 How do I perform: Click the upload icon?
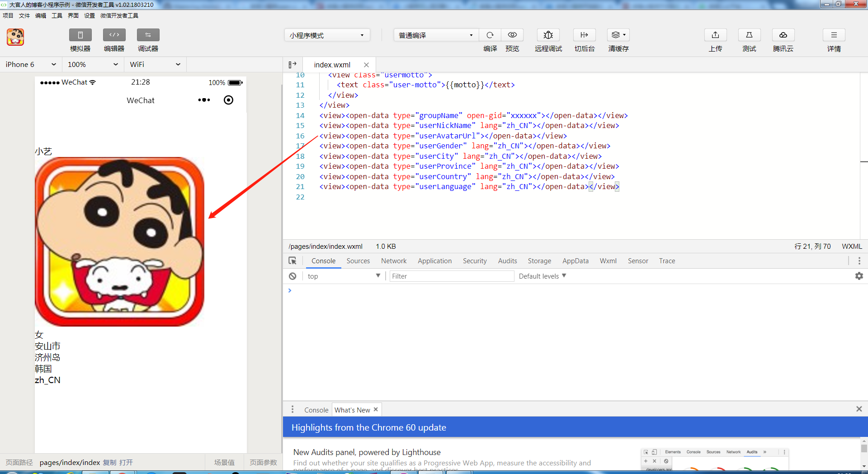pyautogui.click(x=716, y=35)
